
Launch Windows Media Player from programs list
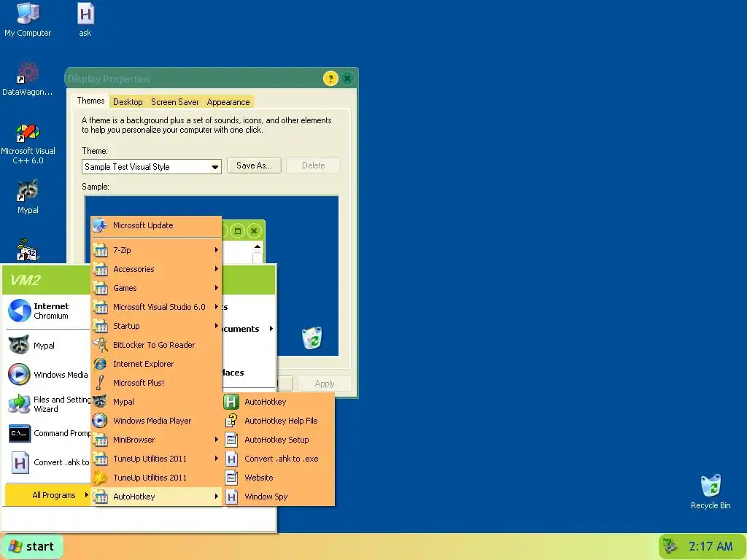[x=156, y=421]
